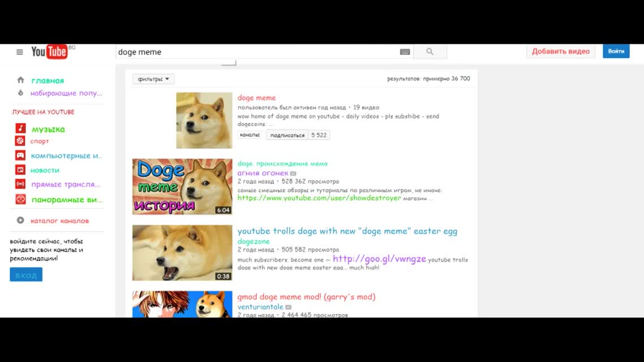The height and width of the screenshot is (362, 644).
Task: Click the 360 panorama icon beside панорамные ви...
Action: point(20,199)
